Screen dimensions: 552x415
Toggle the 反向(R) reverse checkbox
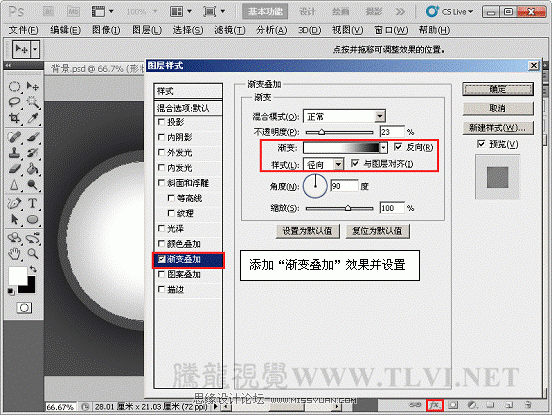[398, 147]
